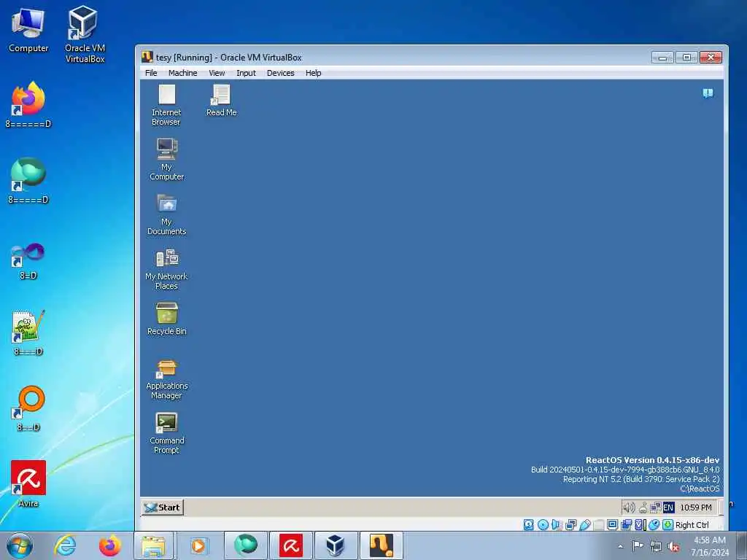Click VirtualBox shared folders indicator
The width and height of the screenshot is (747, 560).
[x=599, y=525]
